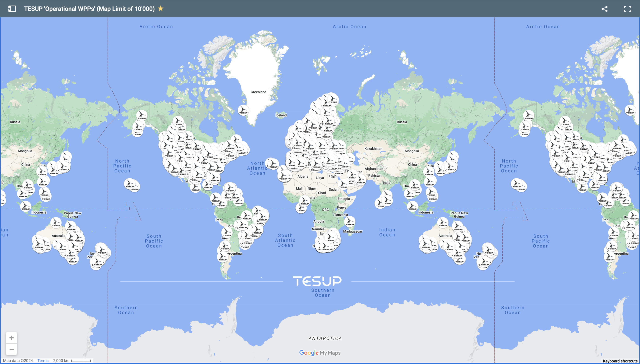
Task: Select the mid-Atlantic TESUP marker west of Algeria
Action: (273, 164)
